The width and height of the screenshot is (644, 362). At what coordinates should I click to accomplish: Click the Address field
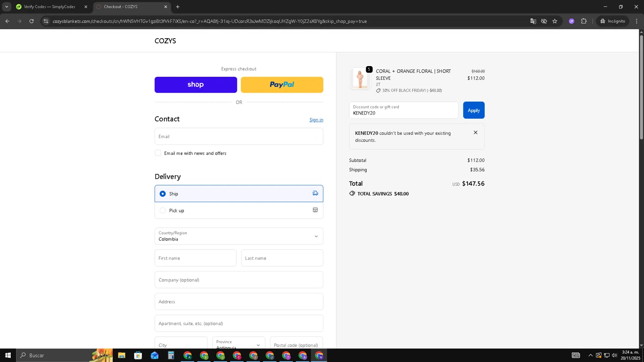[239, 302]
